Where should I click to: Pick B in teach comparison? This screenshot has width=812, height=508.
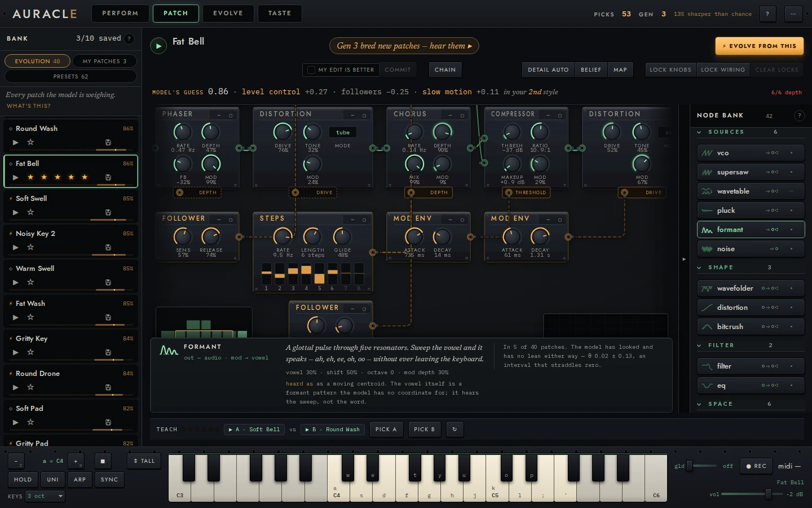tap(425, 430)
